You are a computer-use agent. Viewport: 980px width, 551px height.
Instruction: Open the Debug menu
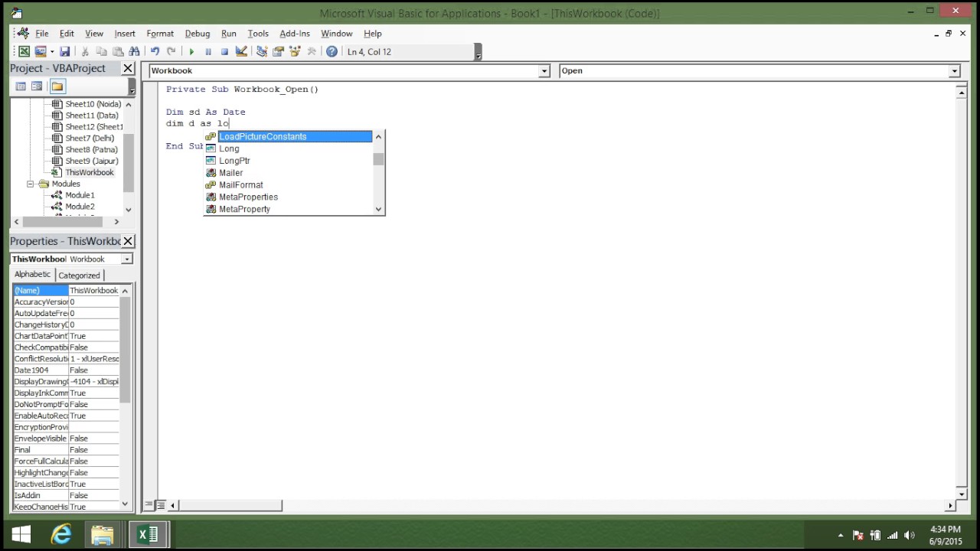coord(198,34)
